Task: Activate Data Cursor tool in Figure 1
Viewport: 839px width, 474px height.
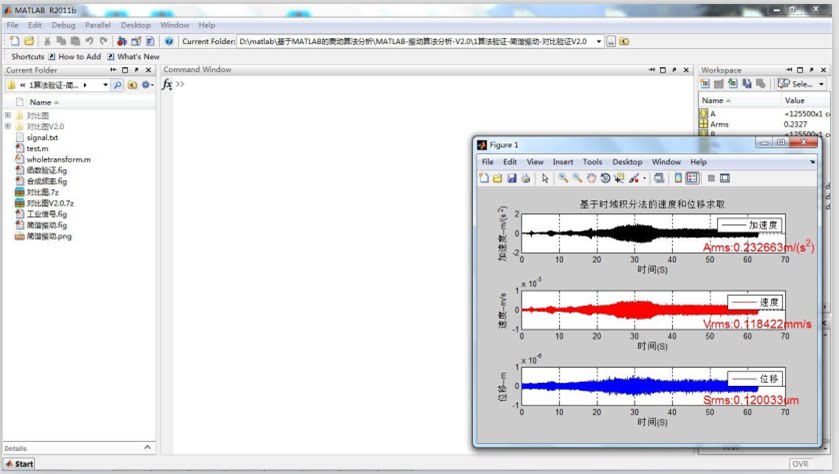Action: tap(619, 178)
